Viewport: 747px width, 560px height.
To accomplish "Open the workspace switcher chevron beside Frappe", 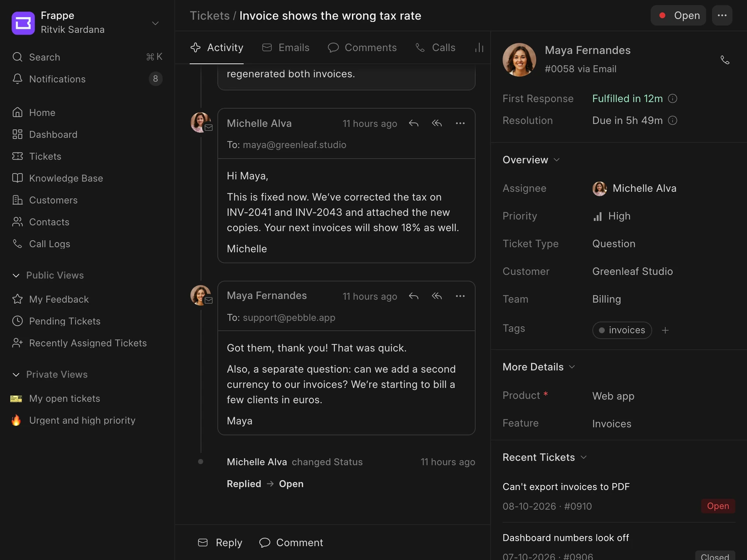I will click(x=155, y=23).
